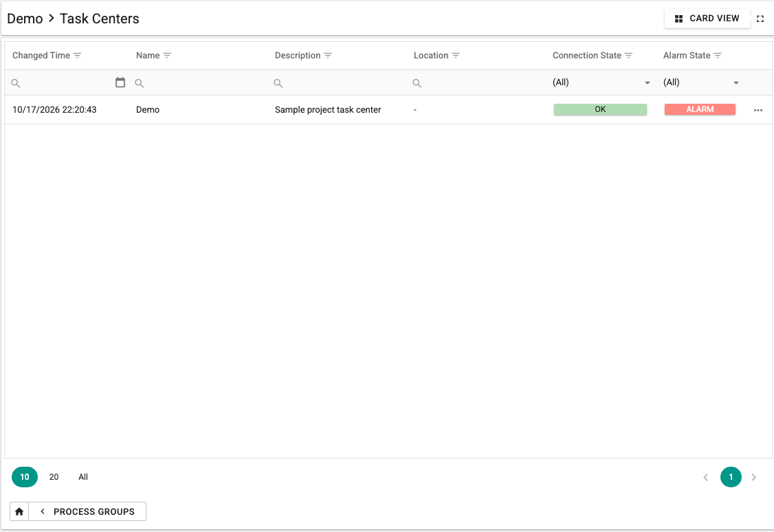Go to the home icon button
The width and height of the screenshot is (774, 532).
[19, 511]
